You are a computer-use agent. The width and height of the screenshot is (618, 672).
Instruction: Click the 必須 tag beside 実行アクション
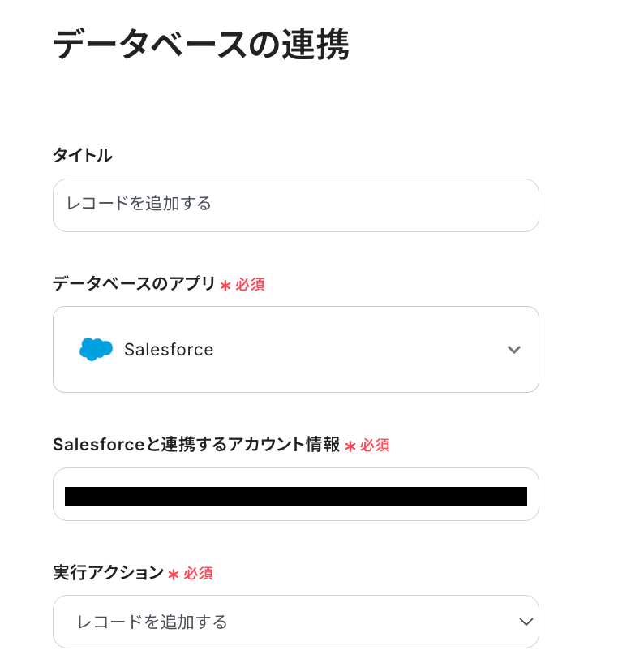click(x=198, y=574)
